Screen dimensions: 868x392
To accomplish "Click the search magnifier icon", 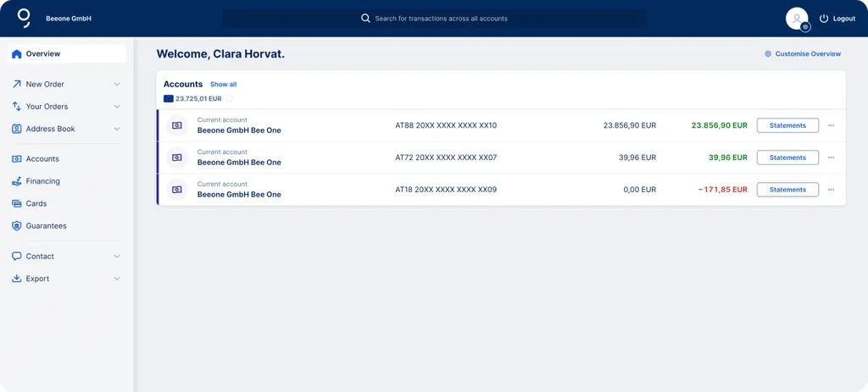I will click(x=365, y=19).
